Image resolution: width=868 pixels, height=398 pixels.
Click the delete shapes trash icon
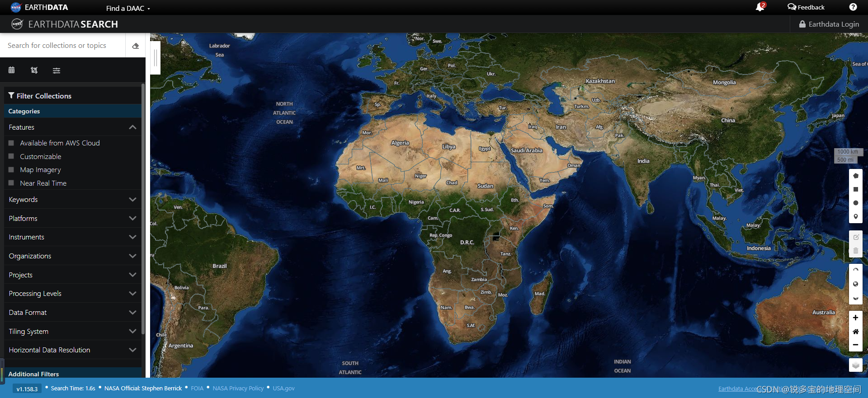click(855, 251)
